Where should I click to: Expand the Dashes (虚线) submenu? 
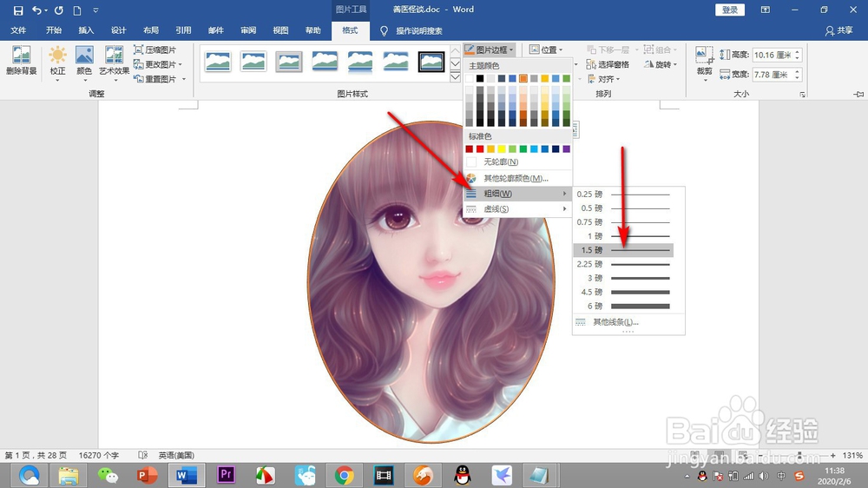coord(516,208)
